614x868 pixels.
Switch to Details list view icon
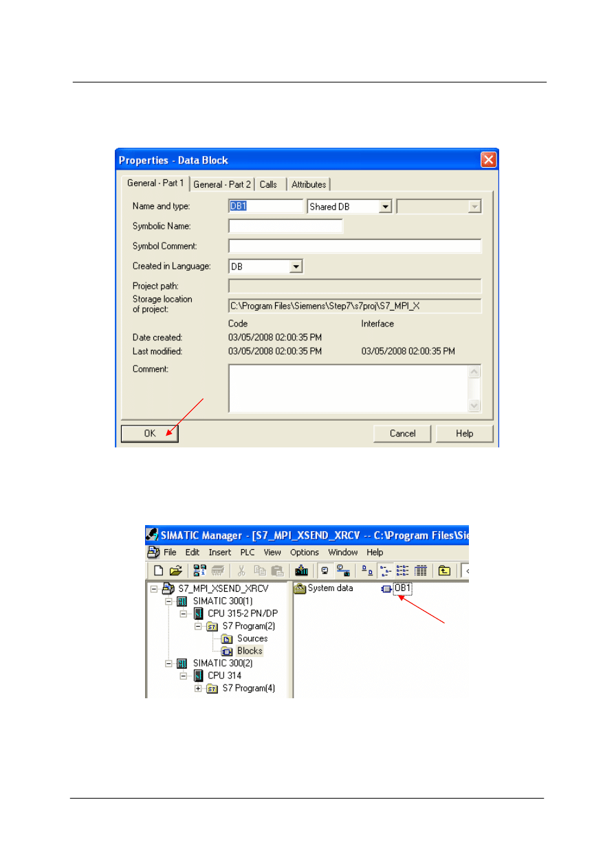[x=421, y=570]
